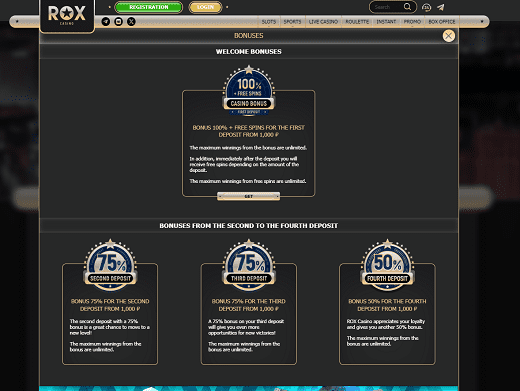The width and height of the screenshot is (520, 391).
Task: Open the Sports menu
Action: point(292,22)
